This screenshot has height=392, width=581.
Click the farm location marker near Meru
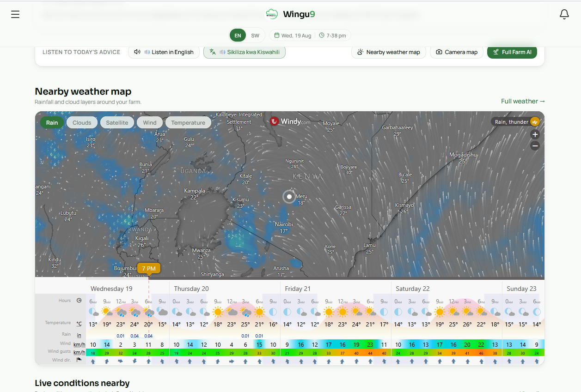(x=289, y=197)
